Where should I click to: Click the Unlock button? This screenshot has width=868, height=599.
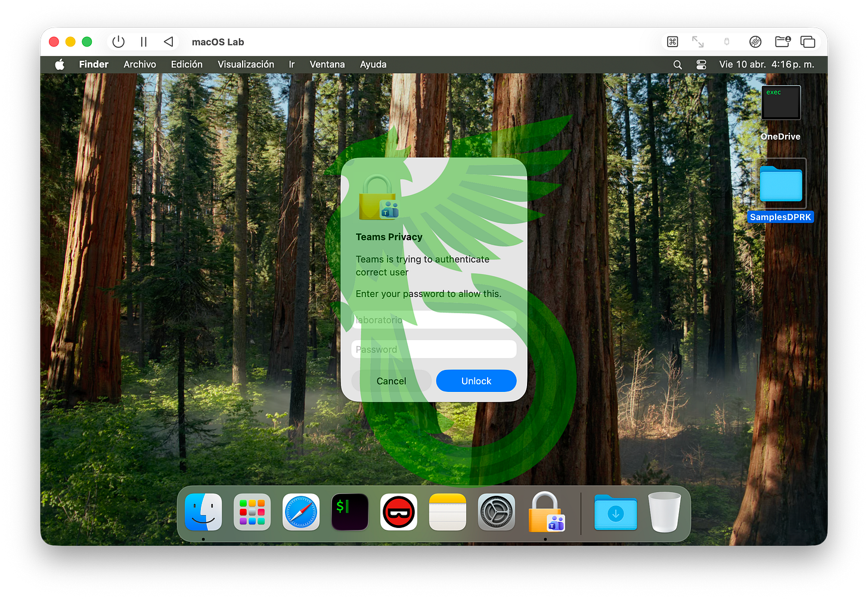pyautogui.click(x=476, y=381)
